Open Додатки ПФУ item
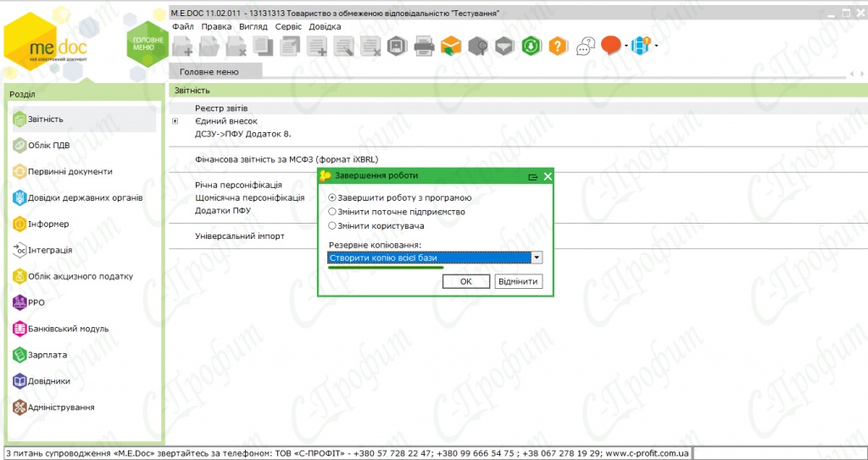868x460 pixels. [x=224, y=210]
